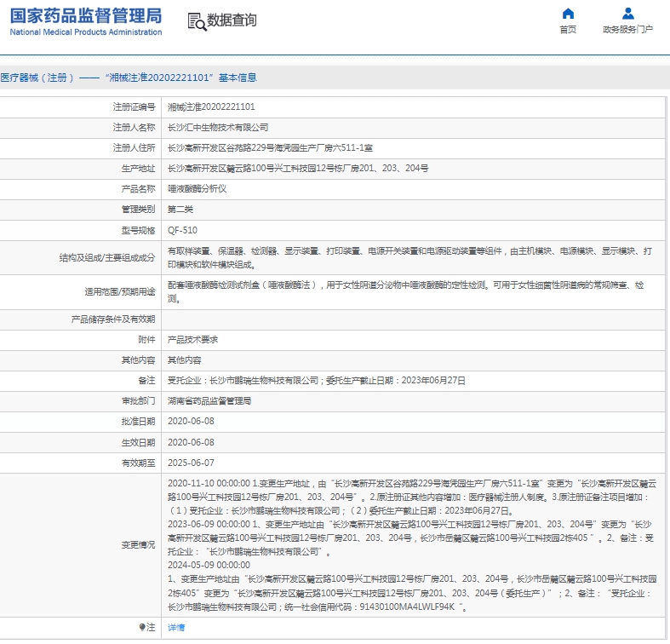Select approval date 2020-06-08 in 批准日期 row
670x644 pixels.
click(x=191, y=421)
